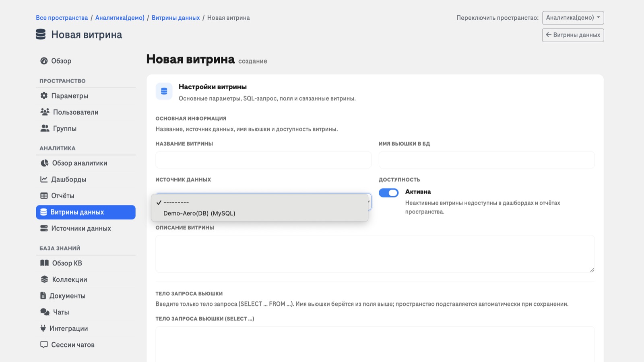This screenshot has width=644, height=362.
Task: Click the Дашборды line chart icon
Action: (x=44, y=179)
